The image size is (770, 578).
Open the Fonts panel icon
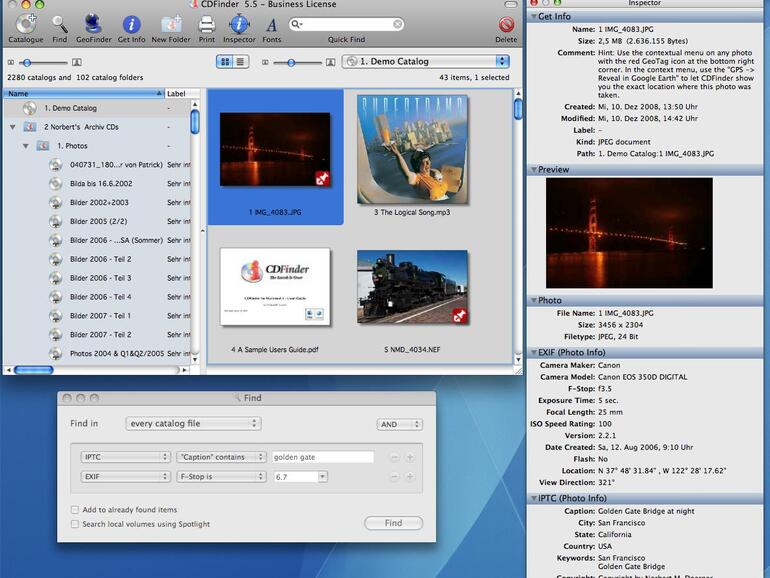tap(271, 24)
